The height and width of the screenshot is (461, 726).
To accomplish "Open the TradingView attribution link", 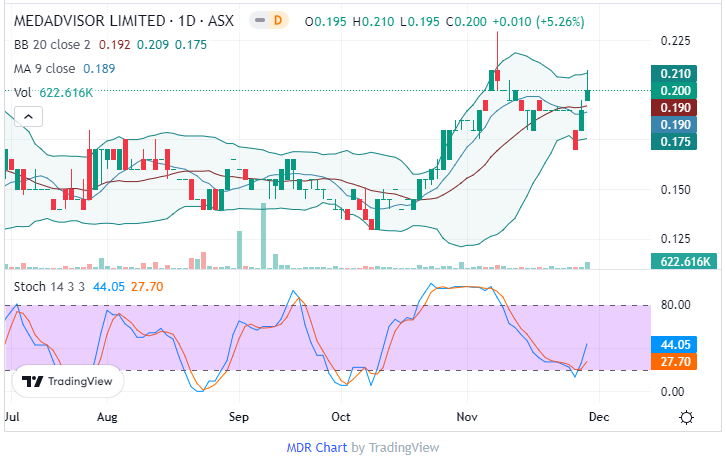I will click(403, 447).
